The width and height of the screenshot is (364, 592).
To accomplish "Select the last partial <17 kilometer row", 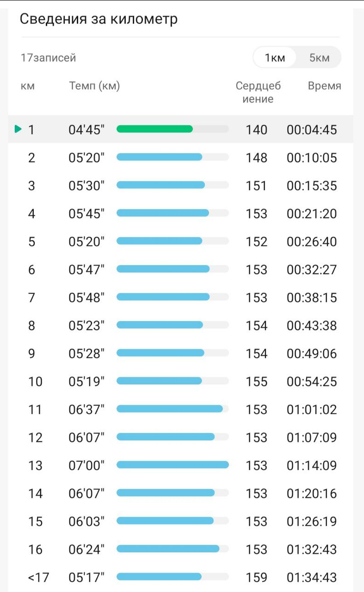I will pos(181,577).
